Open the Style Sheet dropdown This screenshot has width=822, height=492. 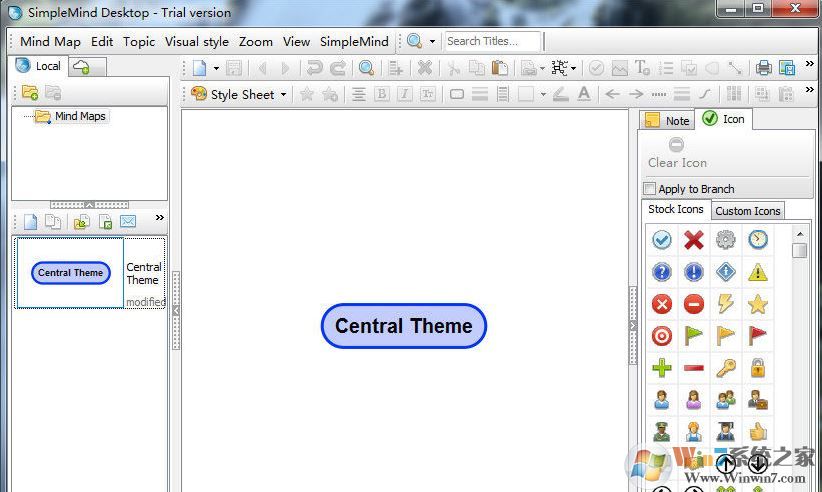tap(238, 94)
